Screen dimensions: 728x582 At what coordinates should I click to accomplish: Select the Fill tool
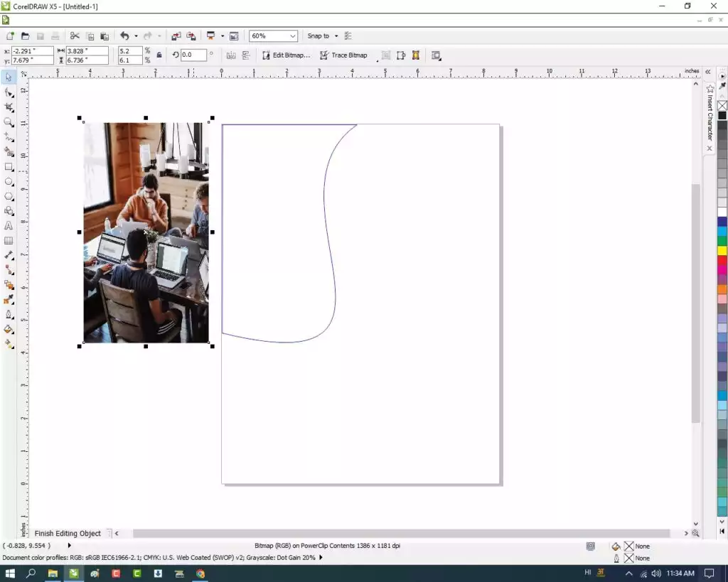(9, 330)
